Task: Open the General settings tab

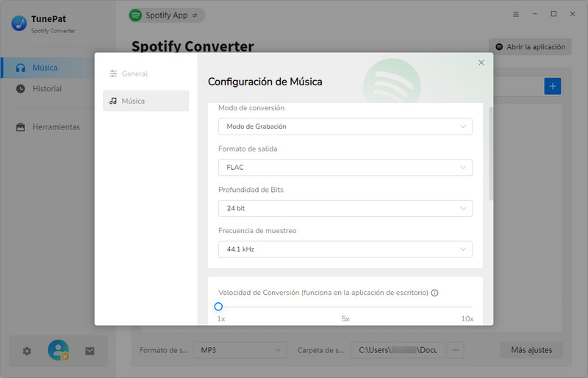Action: [146, 74]
